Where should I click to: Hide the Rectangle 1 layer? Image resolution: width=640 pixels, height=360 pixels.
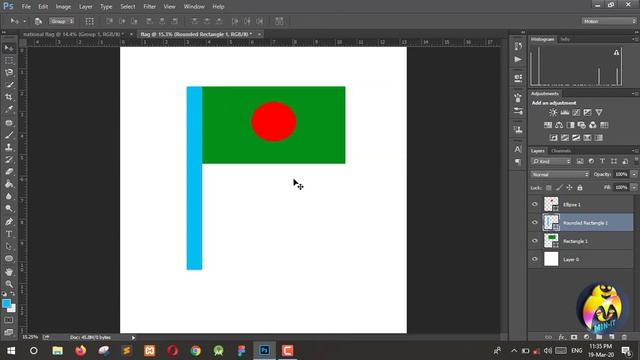535,241
